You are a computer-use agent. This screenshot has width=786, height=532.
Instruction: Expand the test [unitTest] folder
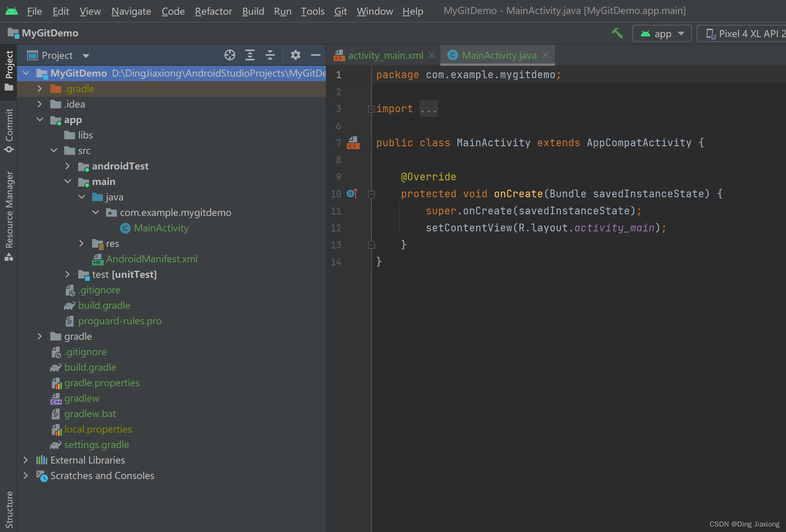(67, 274)
